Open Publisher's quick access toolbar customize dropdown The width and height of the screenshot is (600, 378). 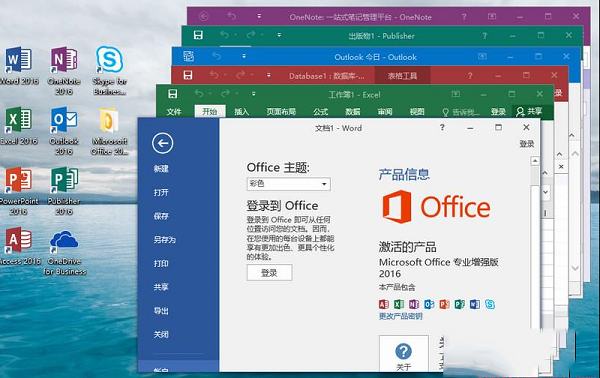279,35
